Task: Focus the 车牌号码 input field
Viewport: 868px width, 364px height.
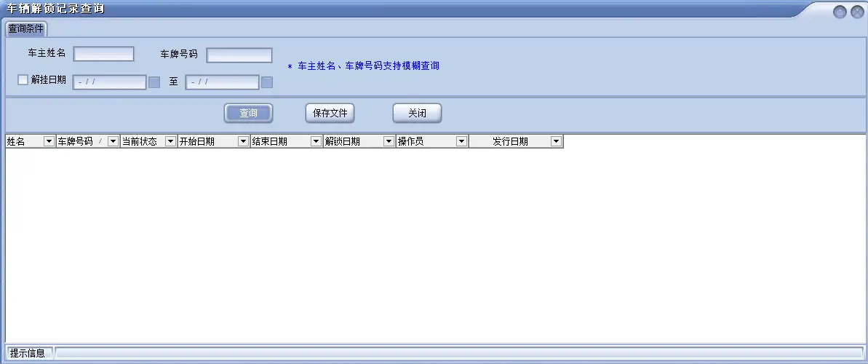Action: (x=239, y=55)
